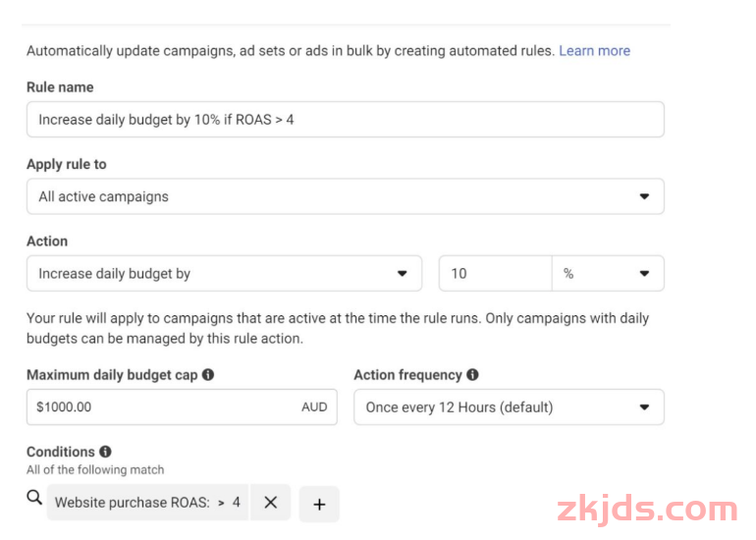Open the % unit dropdown
This screenshot has width=756, height=540.
pyautogui.click(x=608, y=274)
